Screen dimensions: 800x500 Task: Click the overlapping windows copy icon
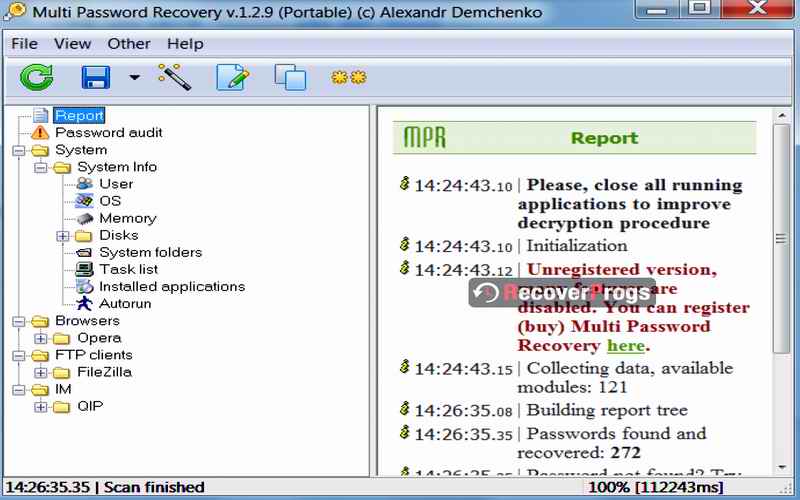[290, 77]
